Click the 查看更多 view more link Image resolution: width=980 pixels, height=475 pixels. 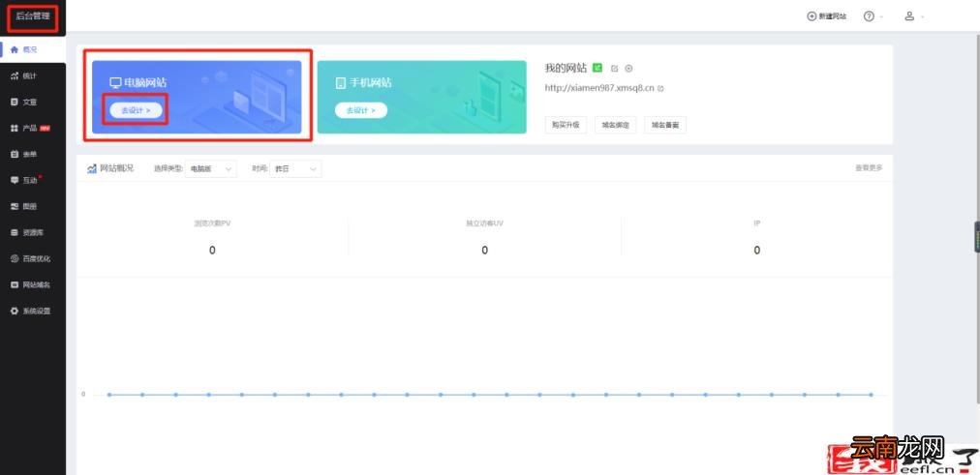869,168
